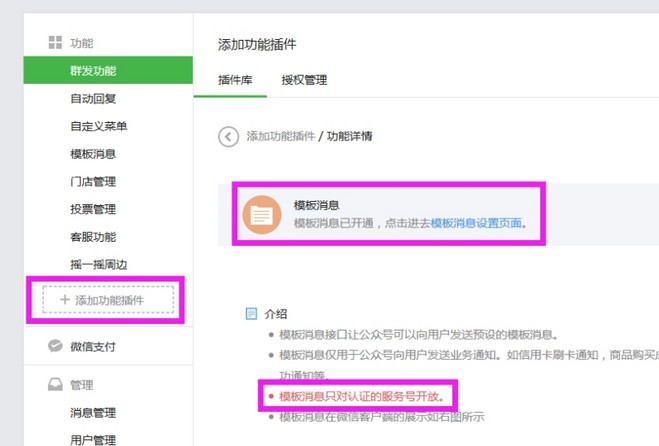The height and width of the screenshot is (446, 659).
Task: Open 客服功能 sidebar item
Action: pos(93,237)
